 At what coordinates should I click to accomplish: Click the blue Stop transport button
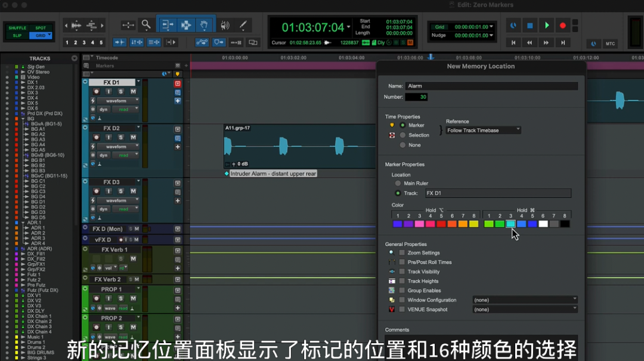[x=530, y=26]
